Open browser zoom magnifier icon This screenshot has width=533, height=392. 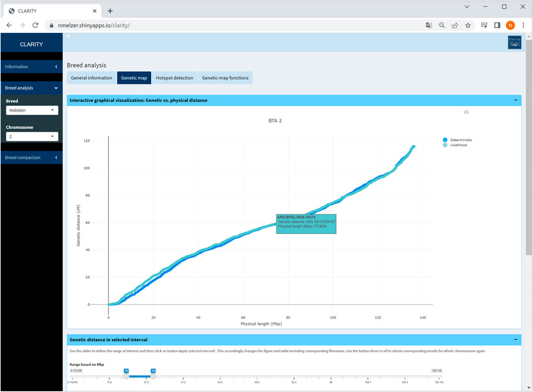tap(442, 25)
